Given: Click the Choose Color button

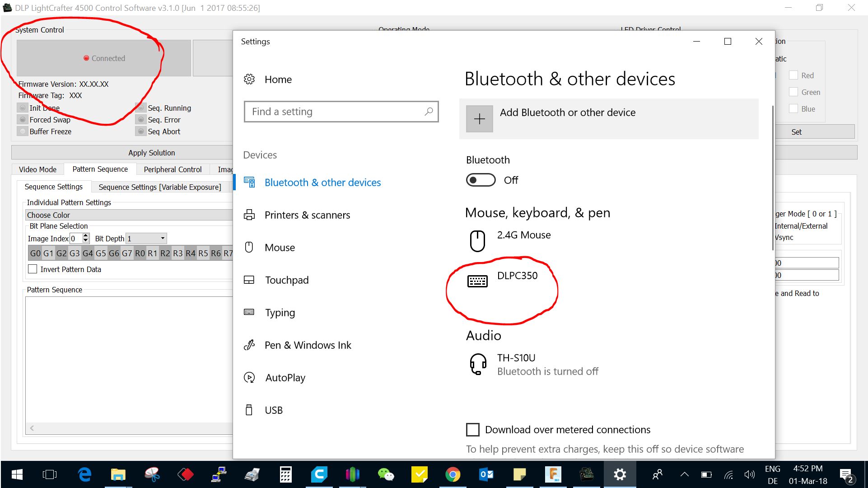Looking at the screenshot, I should point(129,215).
